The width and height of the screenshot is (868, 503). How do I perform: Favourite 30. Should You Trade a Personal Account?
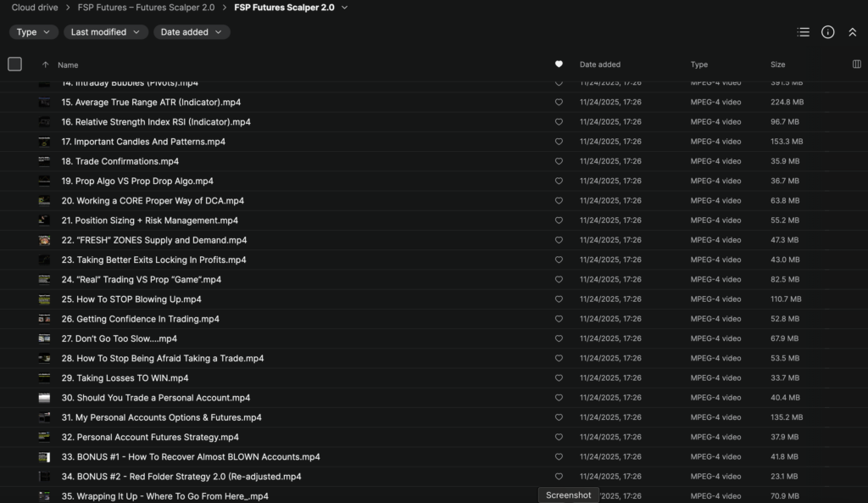559,398
